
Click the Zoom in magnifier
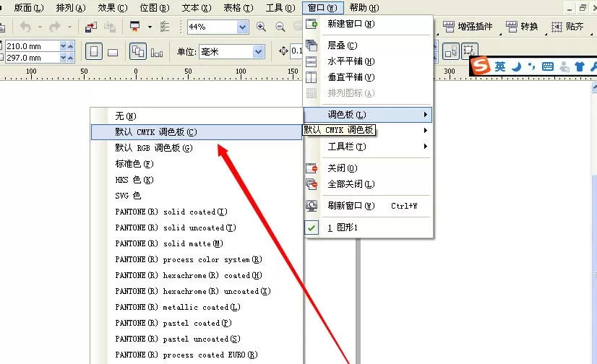pyautogui.click(x=261, y=27)
